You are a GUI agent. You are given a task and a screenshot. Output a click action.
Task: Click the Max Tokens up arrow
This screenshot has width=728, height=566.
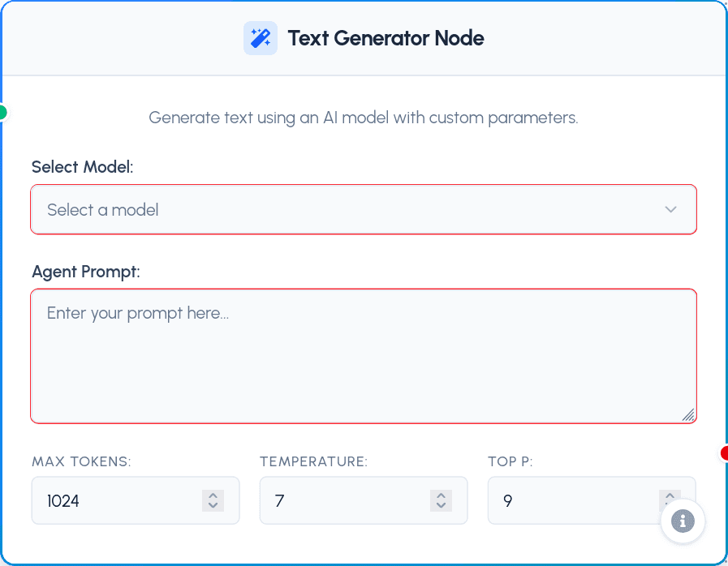[213, 495]
